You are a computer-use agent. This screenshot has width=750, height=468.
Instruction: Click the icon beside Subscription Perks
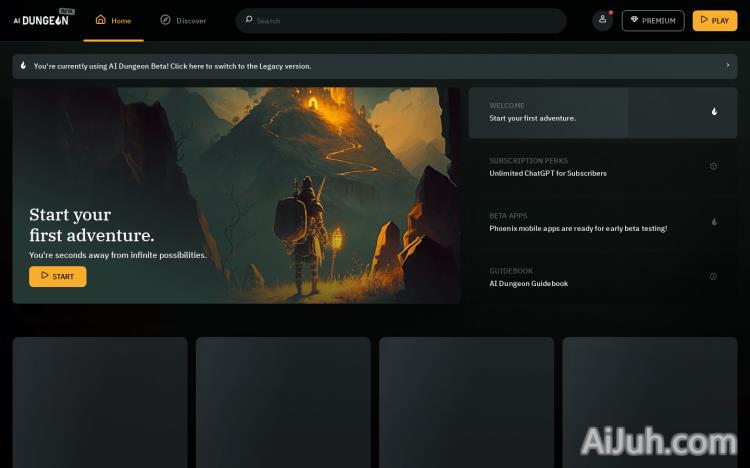tap(713, 166)
